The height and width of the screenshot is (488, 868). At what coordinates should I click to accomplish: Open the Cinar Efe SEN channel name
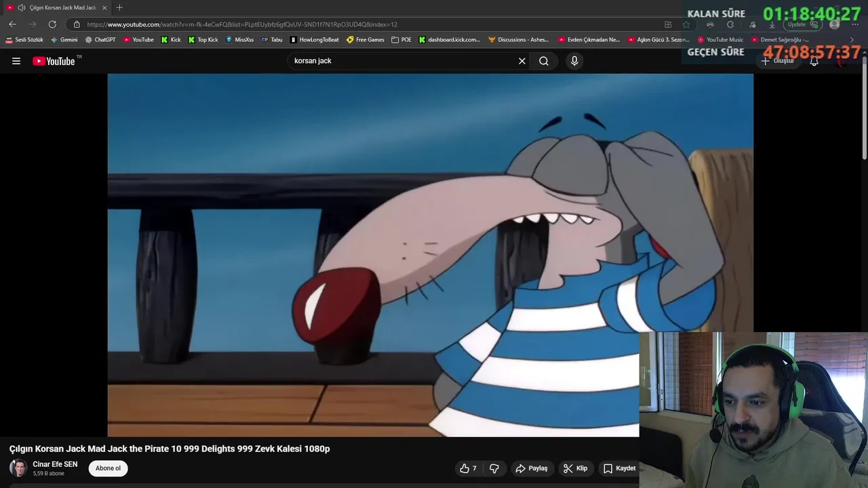[x=55, y=464]
